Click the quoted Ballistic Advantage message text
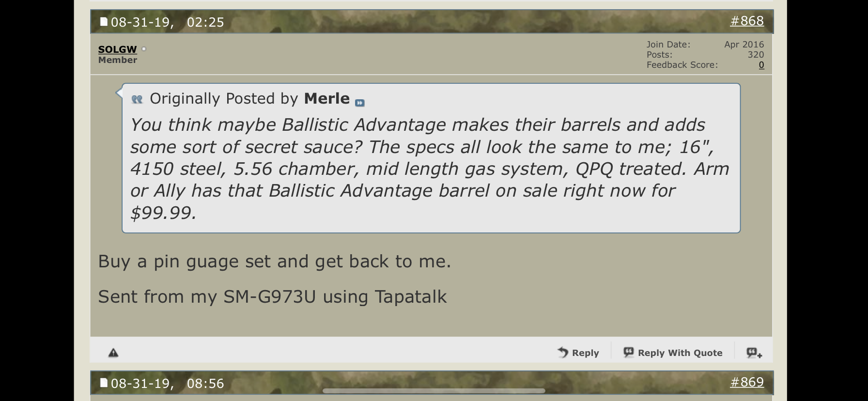This screenshot has height=401, width=868. 429,169
